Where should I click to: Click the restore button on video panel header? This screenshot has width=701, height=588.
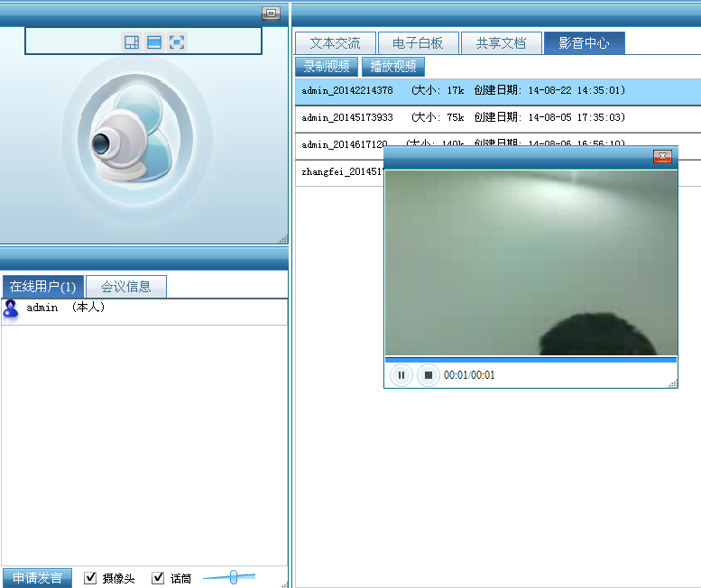click(x=271, y=14)
